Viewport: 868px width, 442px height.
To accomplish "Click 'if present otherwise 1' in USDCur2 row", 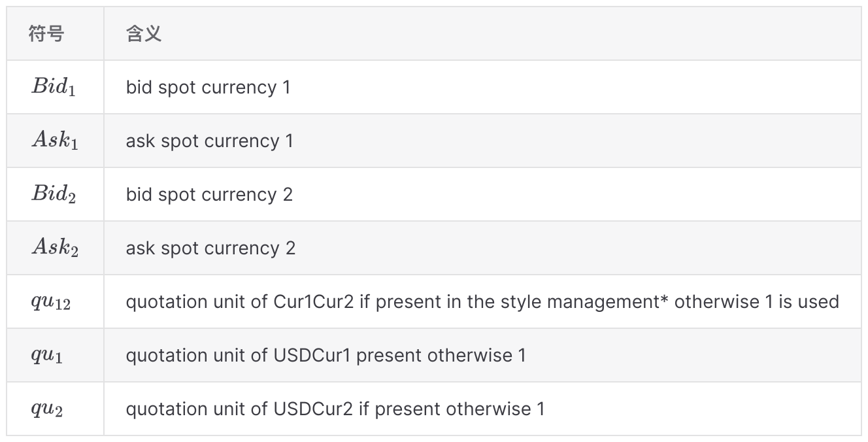I will [451, 409].
